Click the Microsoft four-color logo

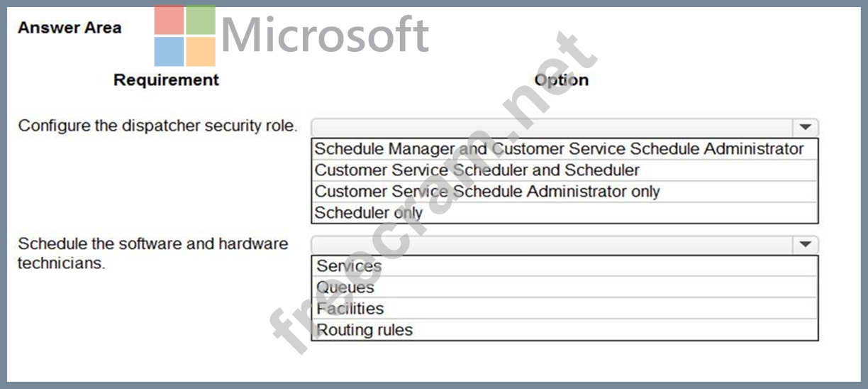(185, 35)
